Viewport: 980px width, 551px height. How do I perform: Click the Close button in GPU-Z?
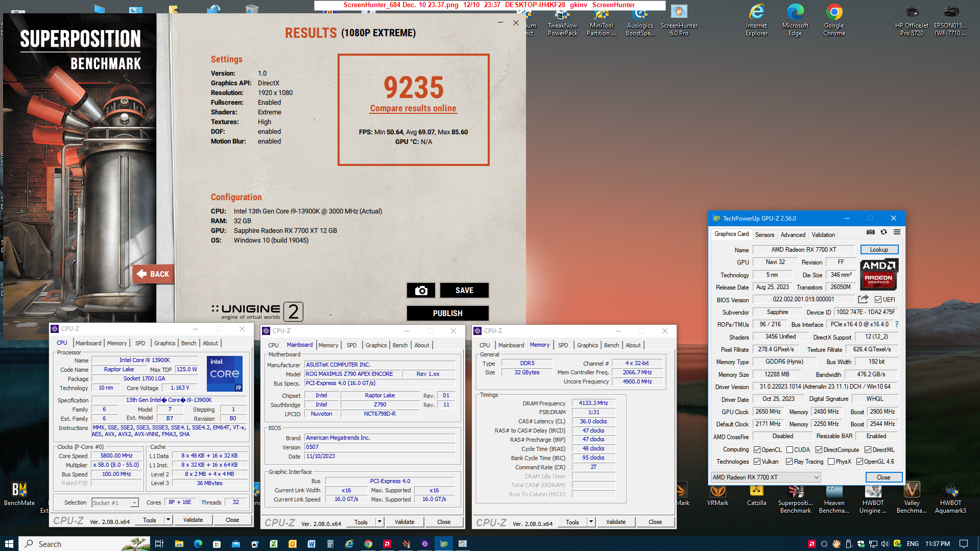click(x=883, y=477)
